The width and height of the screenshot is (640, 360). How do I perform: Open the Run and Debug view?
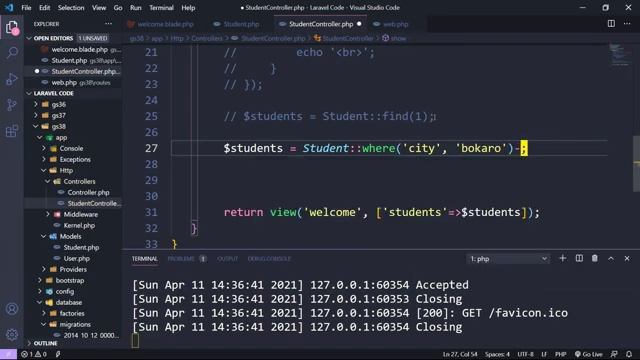tap(12, 79)
